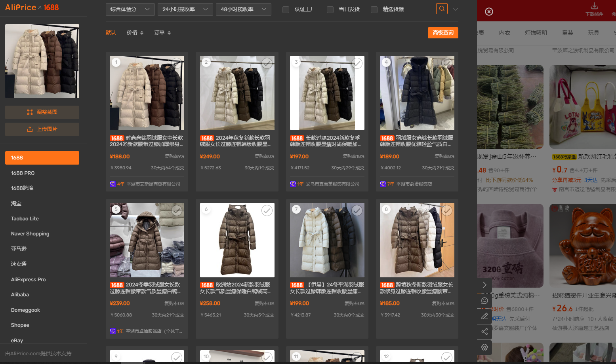The image size is (616, 364).
Task: Sort results by 价格
Action: (135, 33)
